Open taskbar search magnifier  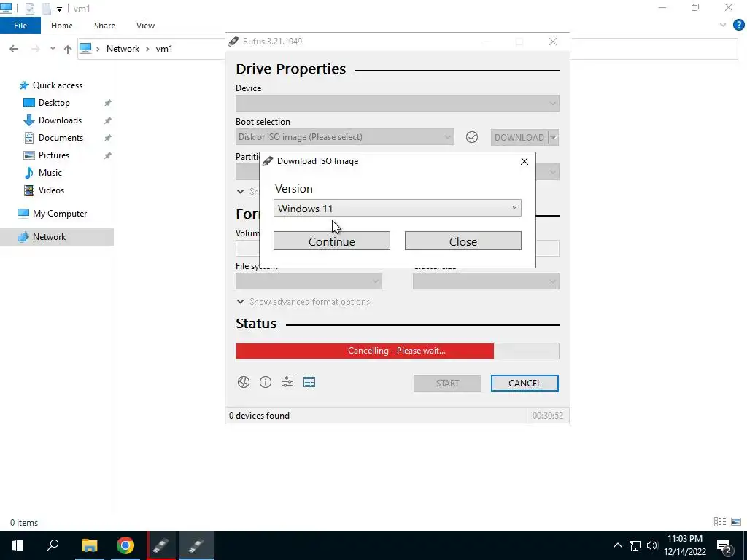pyautogui.click(x=53, y=545)
